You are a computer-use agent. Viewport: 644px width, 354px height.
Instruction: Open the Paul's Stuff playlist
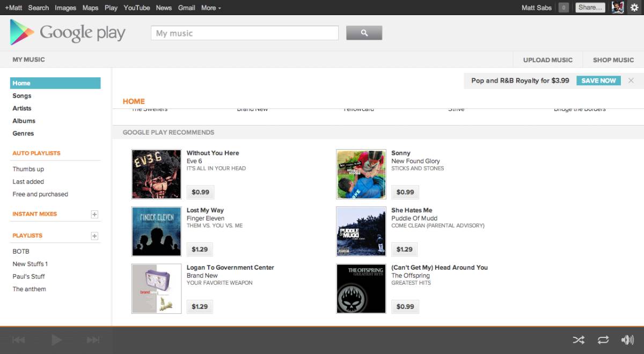[29, 277]
